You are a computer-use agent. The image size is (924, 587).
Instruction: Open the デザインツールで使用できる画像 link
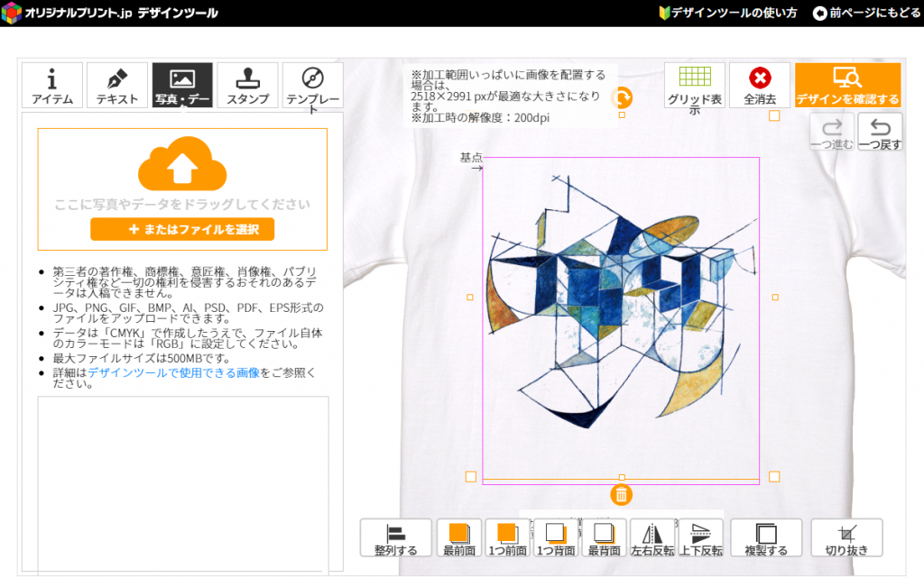(174, 372)
